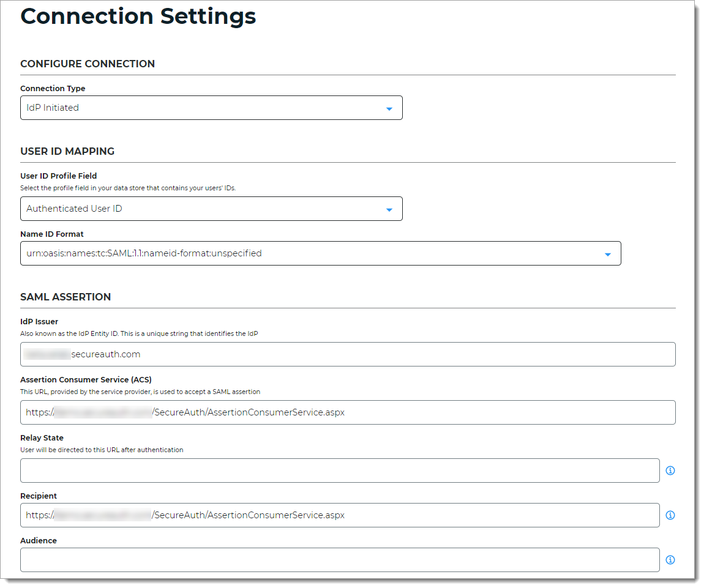Click the USER ID MAPPING section heading
Image resolution: width=704 pixels, height=588 pixels.
67,151
